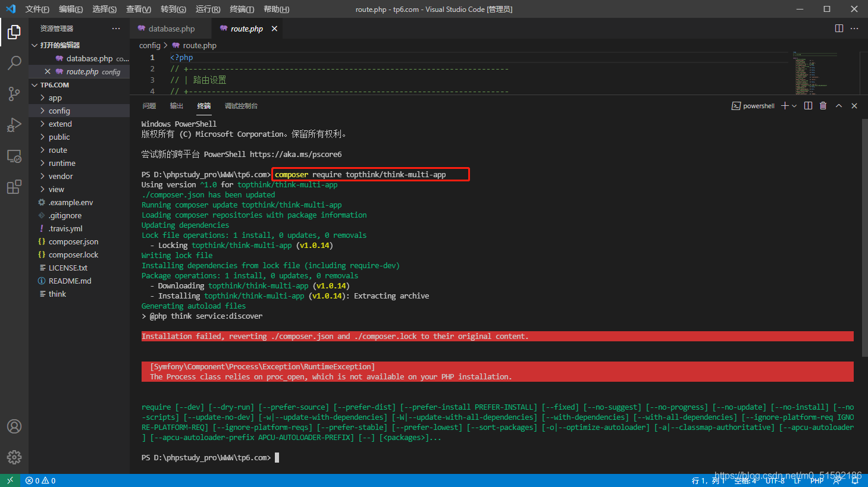Open database.php in open editors list

pyautogui.click(x=79, y=58)
